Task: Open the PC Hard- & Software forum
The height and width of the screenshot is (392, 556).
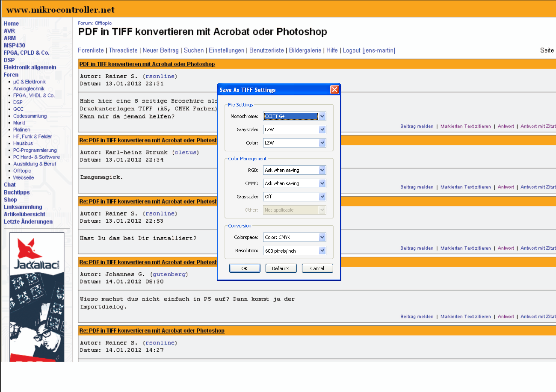Action: point(36,157)
